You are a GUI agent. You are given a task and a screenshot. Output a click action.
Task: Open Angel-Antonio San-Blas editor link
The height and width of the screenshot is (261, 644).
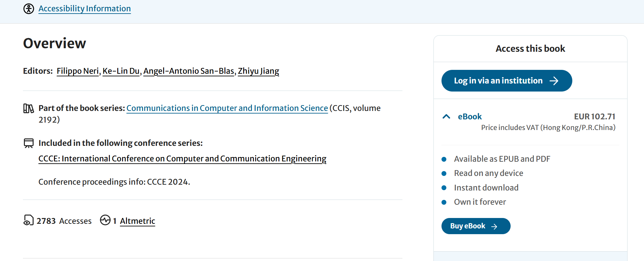[189, 71]
